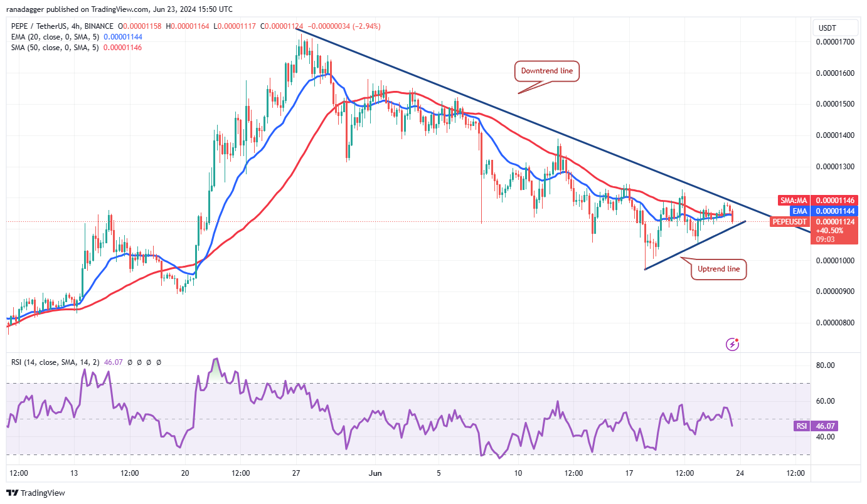Click the TradingView logo in bottom-left corner
This screenshot has height=504, width=867.
36,493
